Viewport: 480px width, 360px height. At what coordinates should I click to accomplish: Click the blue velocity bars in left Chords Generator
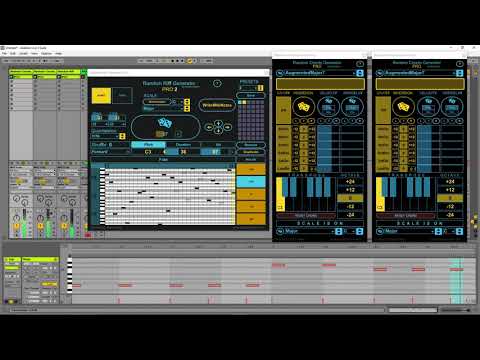324,148
